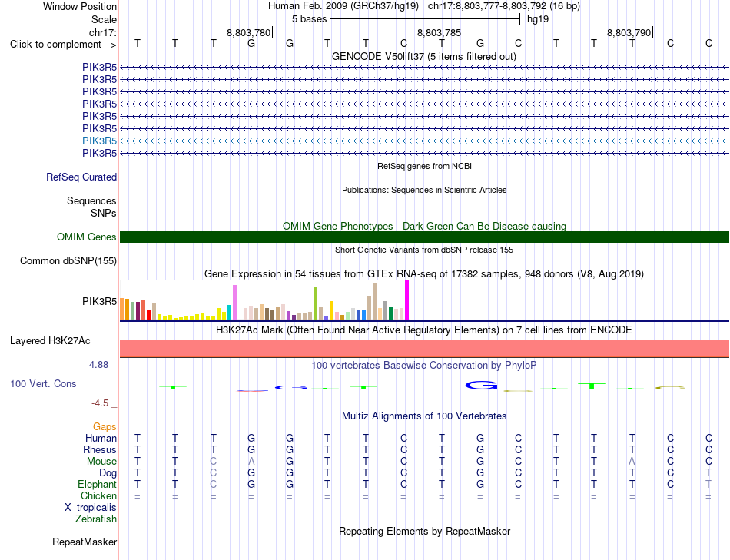Click the light-blue PIK3R5 transcript arrow line
Image resolution: width=730 pixels, height=560 pixels.
pos(424,141)
